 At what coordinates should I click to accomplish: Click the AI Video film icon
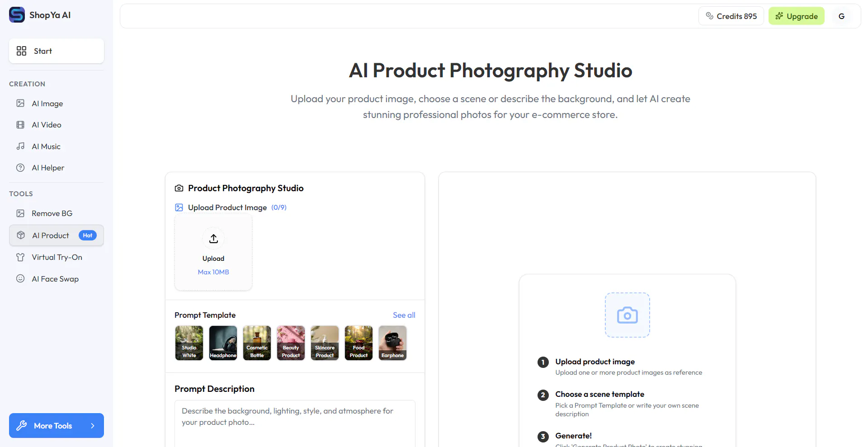click(x=20, y=125)
